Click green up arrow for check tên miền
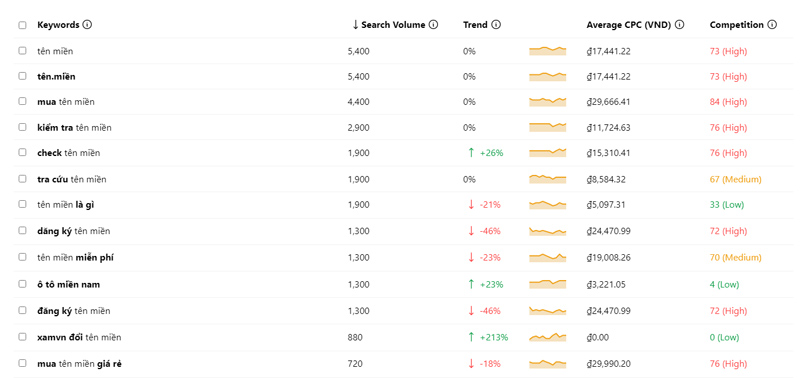This screenshot has width=800, height=378. pyautogui.click(x=471, y=153)
